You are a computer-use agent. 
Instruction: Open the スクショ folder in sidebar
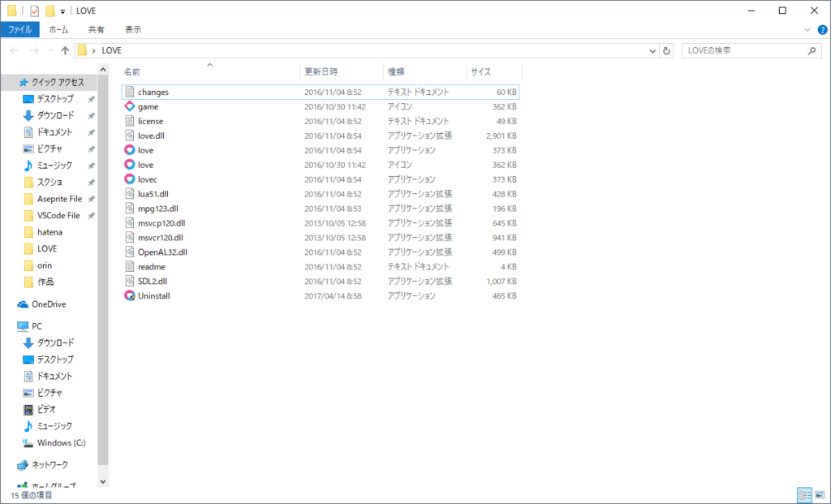(x=50, y=183)
